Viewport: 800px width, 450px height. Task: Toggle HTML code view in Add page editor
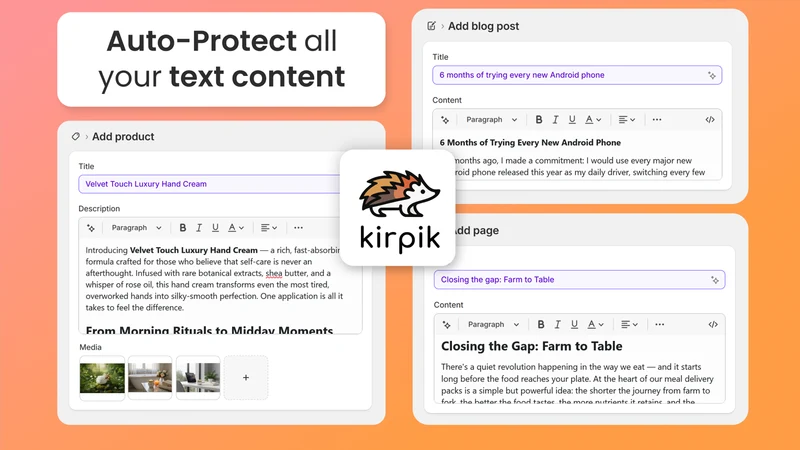(713, 324)
